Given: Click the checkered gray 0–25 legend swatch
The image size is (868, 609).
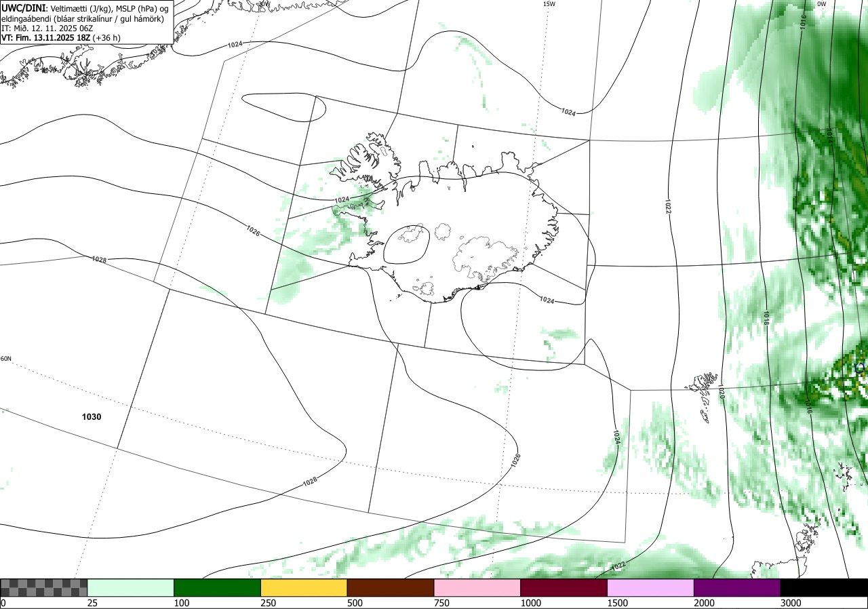Looking at the screenshot, I should (44, 587).
